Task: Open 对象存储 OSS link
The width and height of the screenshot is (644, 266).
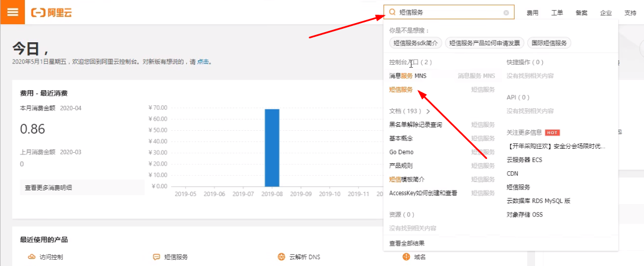Action: 525,214
